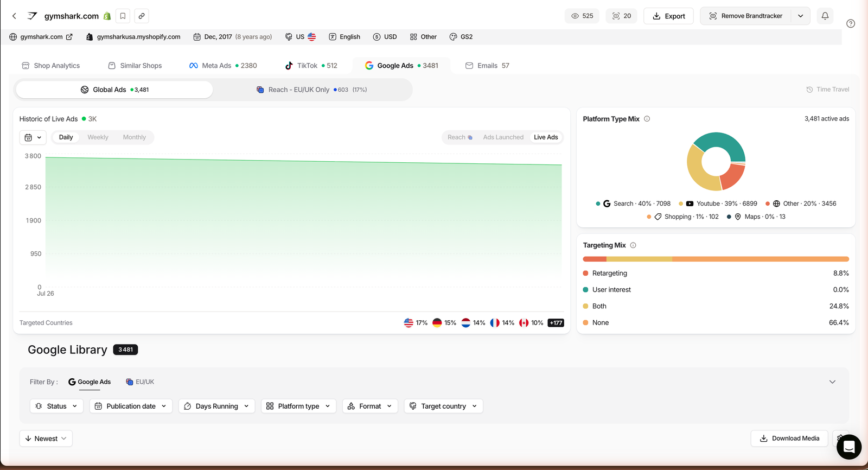Open Platform Type Mix info icon
The image size is (868, 470).
[647, 119]
